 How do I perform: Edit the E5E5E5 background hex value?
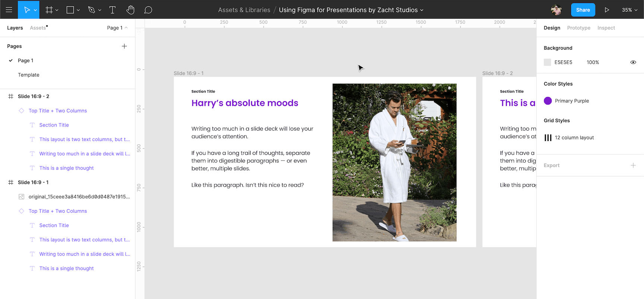[563, 62]
